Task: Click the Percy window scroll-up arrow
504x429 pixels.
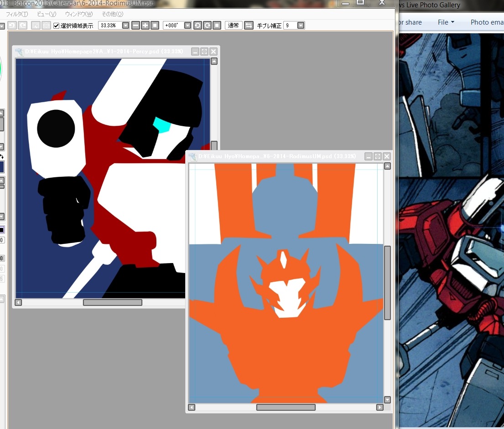Action: (214, 61)
